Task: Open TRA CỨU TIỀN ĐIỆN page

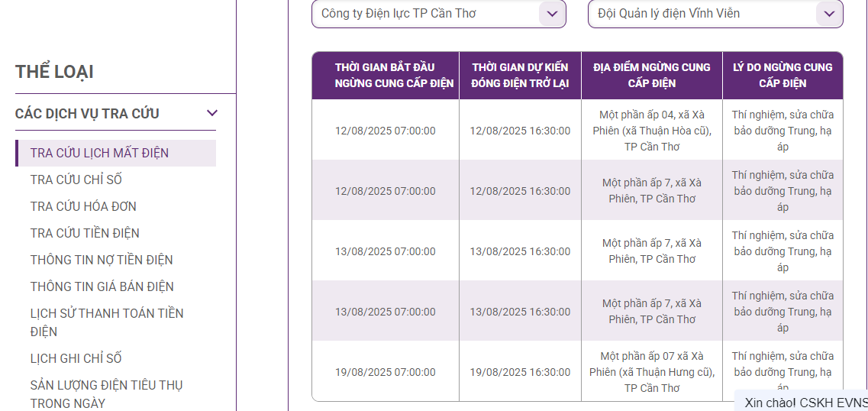Action: tap(85, 233)
